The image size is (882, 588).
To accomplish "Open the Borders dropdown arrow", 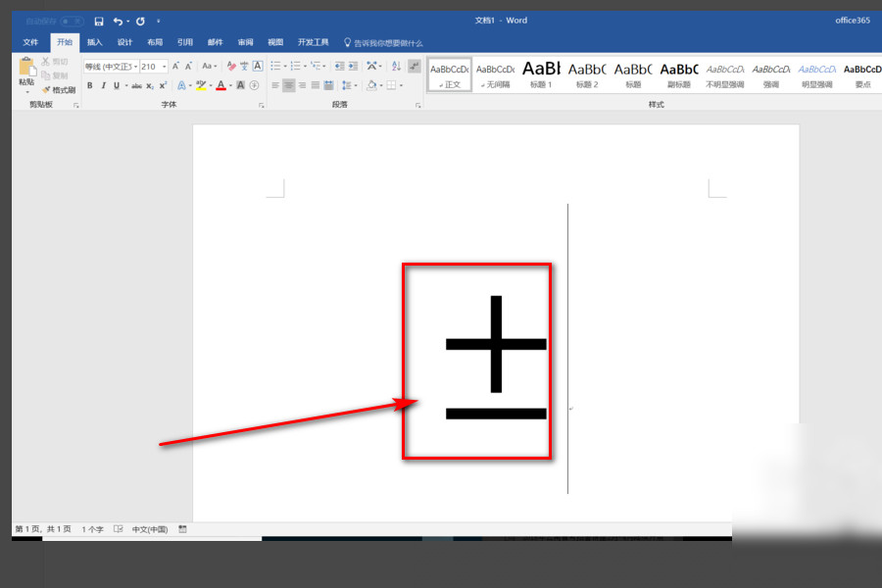I will 401,85.
